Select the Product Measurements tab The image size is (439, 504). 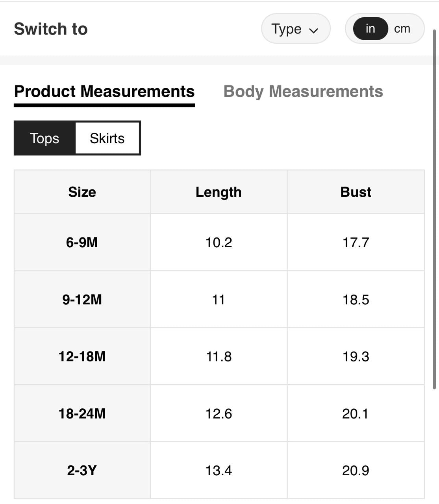pyautogui.click(x=104, y=91)
